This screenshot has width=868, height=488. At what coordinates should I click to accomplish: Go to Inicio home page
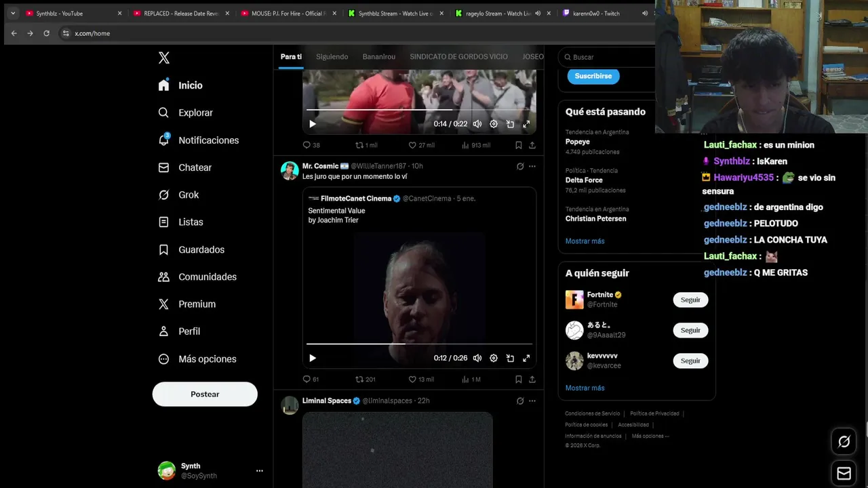coord(181,85)
